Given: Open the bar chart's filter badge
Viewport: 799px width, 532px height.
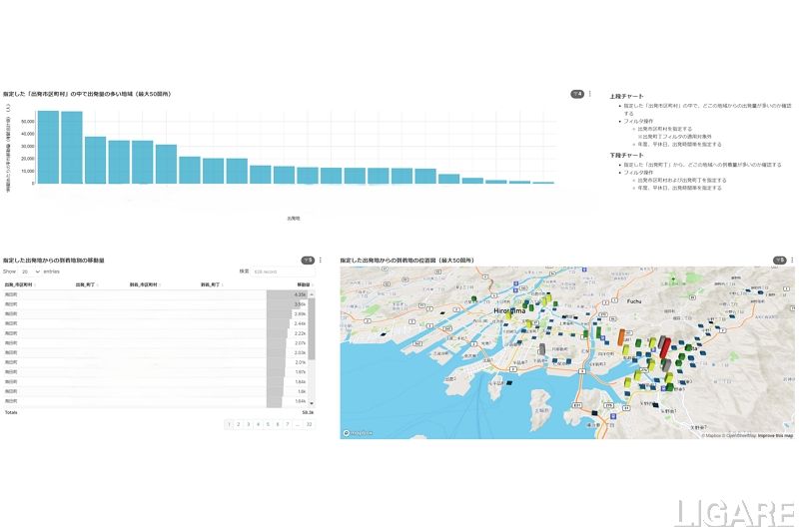Looking at the screenshot, I should [x=576, y=94].
